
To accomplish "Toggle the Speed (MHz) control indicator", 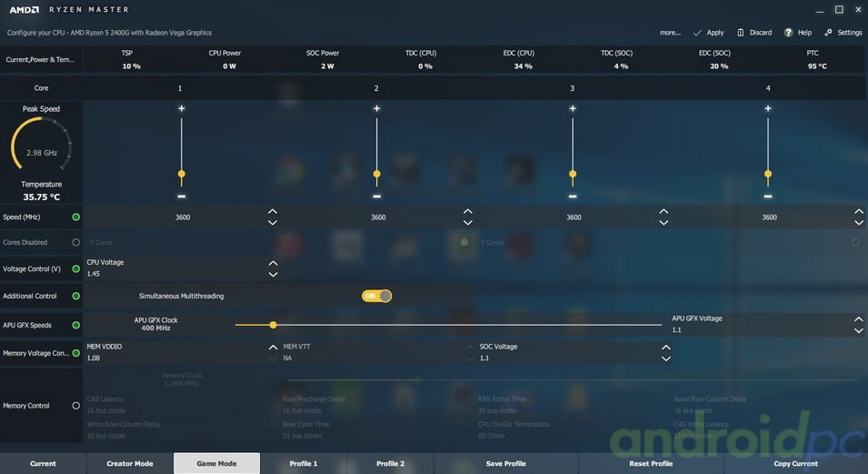I will click(x=75, y=217).
